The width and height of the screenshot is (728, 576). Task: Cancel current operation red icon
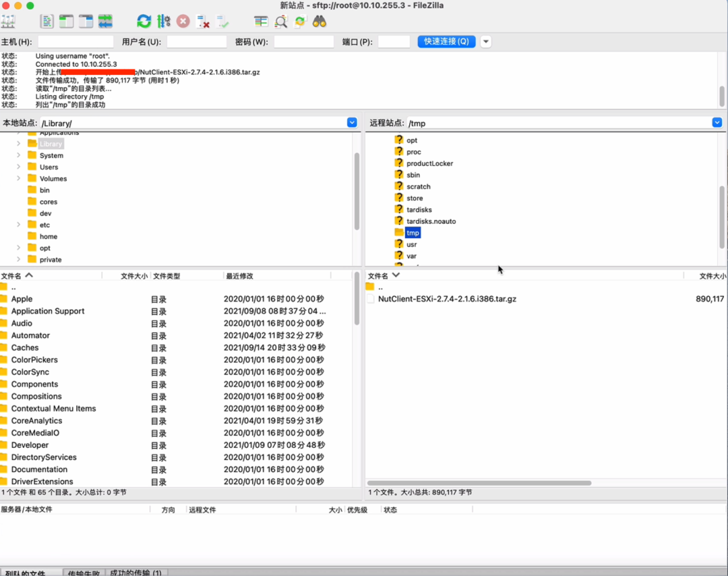click(x=183, y=22)
